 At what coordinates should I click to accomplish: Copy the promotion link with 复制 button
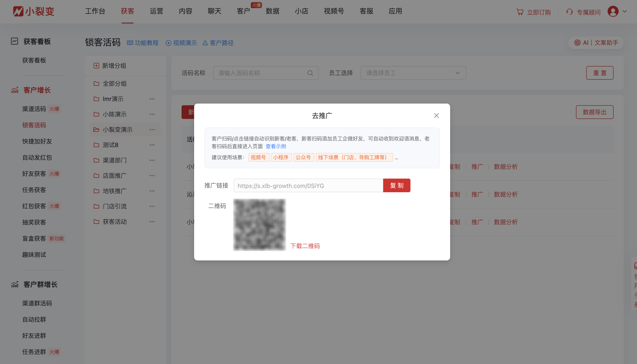(397, 185)
